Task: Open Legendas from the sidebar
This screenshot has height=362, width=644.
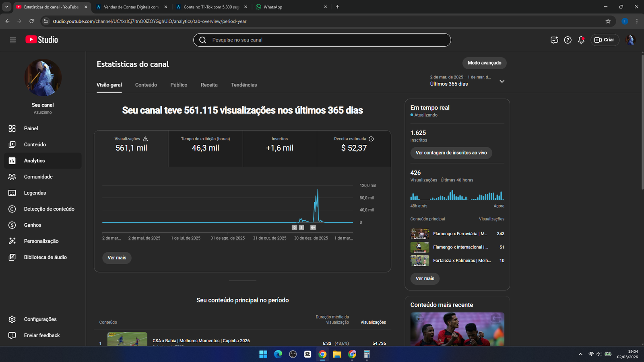Action: (35, 193)
